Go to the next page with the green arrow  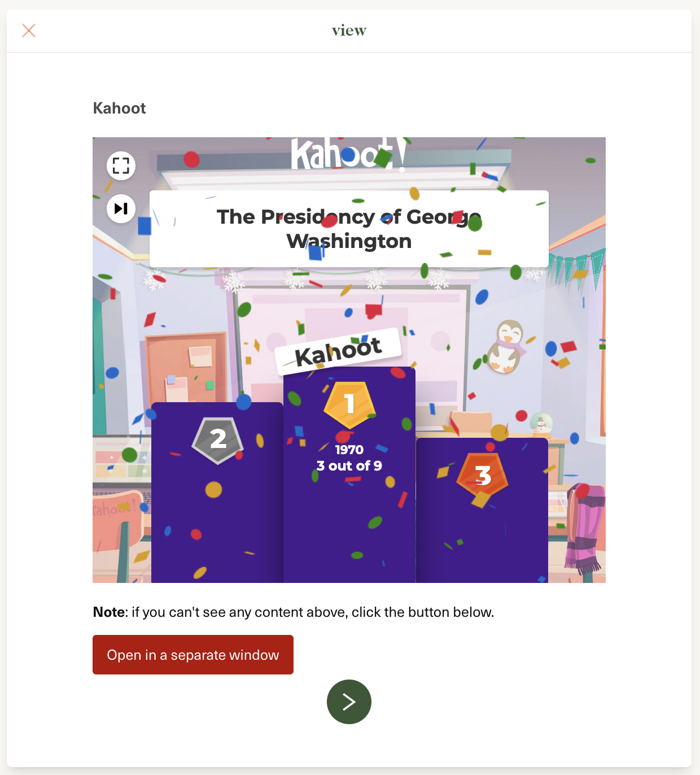pos(349,702)
